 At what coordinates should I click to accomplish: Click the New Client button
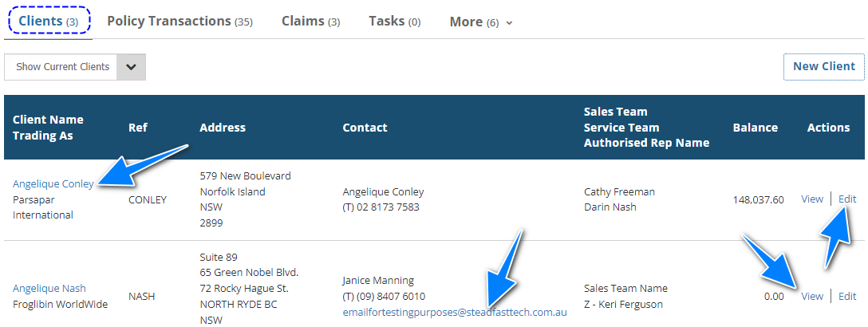click(x=824, y=66)
